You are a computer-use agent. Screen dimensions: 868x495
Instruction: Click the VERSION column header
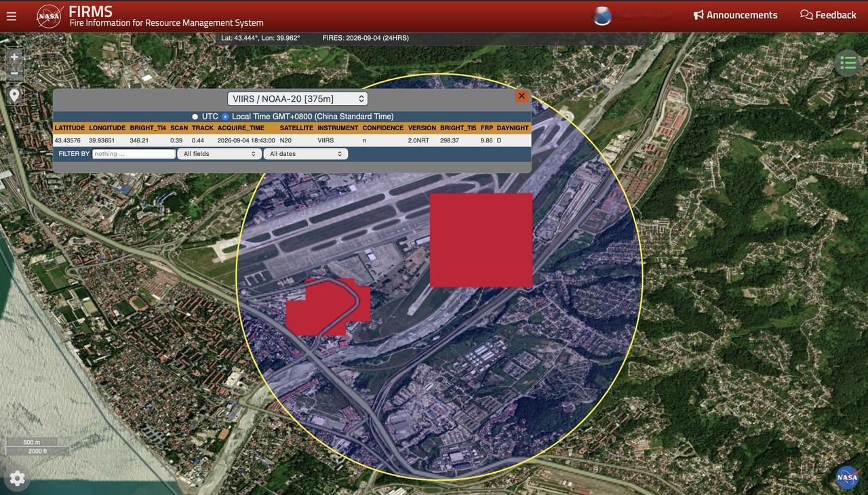click(422, 128)
